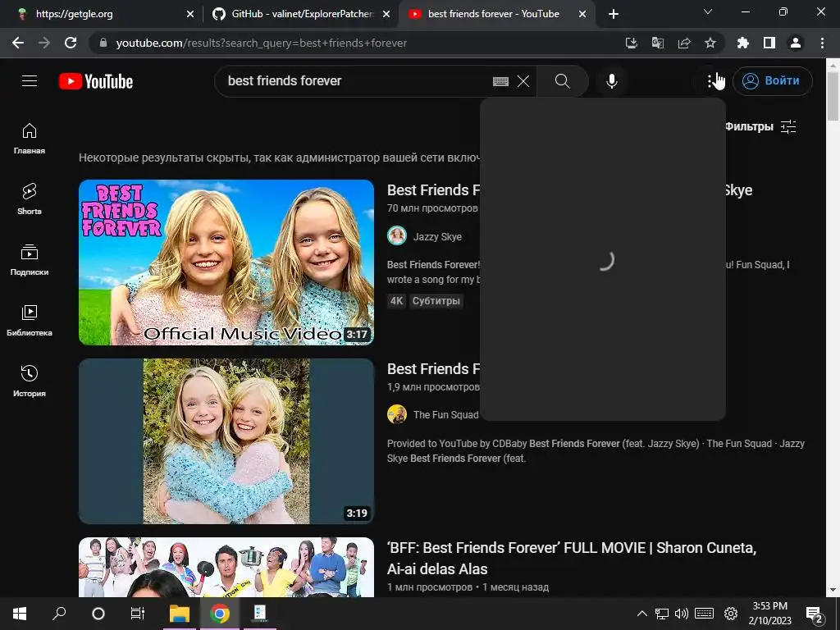Click The Fun Squad channel name

point(445,414)
